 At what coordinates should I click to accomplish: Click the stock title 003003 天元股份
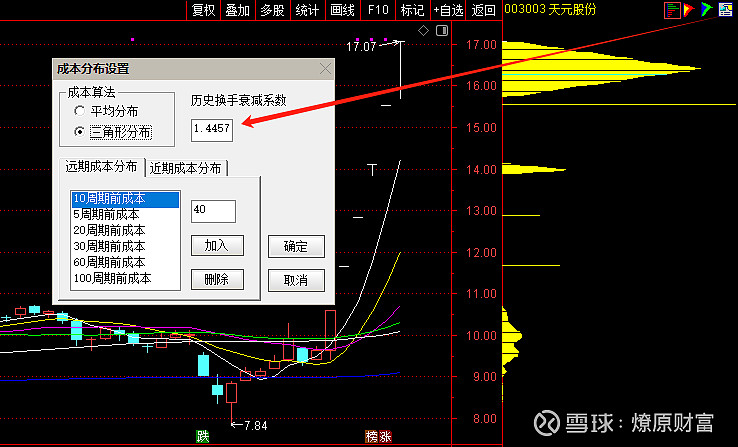coord(550,9)
